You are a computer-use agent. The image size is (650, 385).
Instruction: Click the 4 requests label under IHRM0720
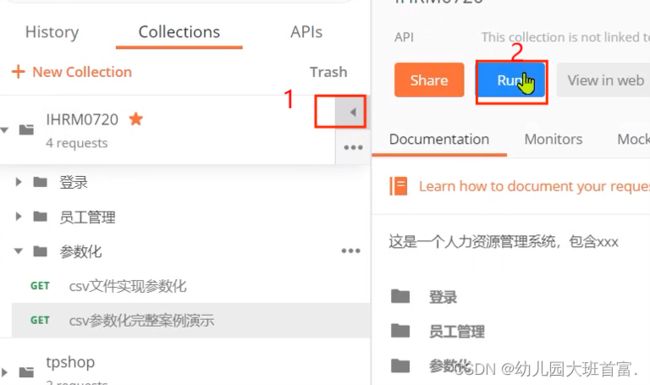[77, 143]
